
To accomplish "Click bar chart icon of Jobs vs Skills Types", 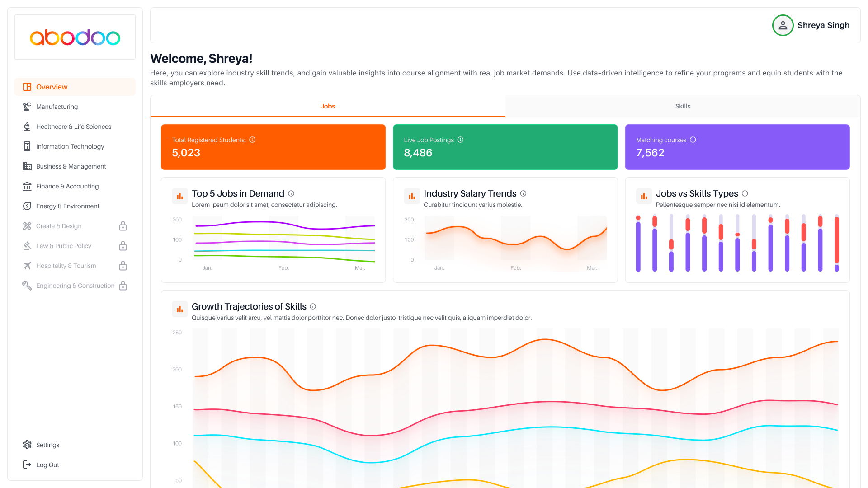I will point(644,196).
